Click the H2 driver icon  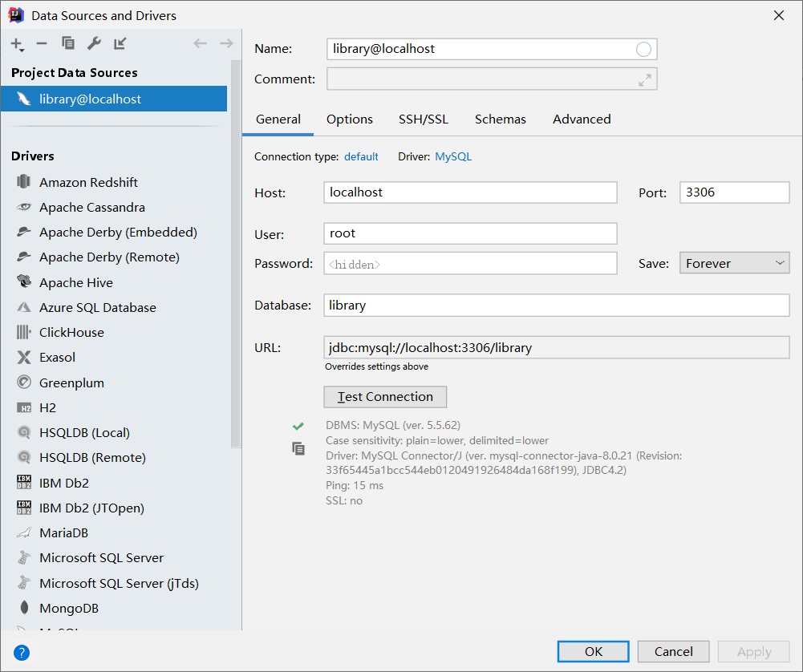pyautogui.click(x=23, y=408)
